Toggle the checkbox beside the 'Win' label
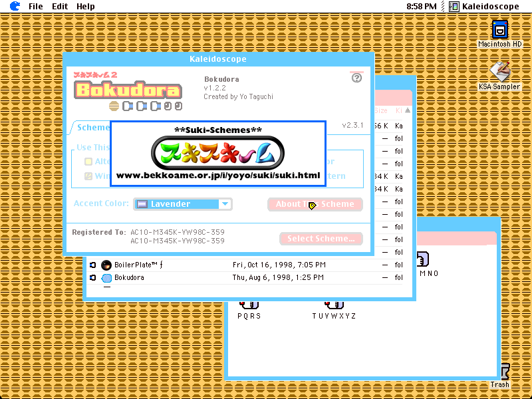The image size is (532, 399). (x=88, y=176)
